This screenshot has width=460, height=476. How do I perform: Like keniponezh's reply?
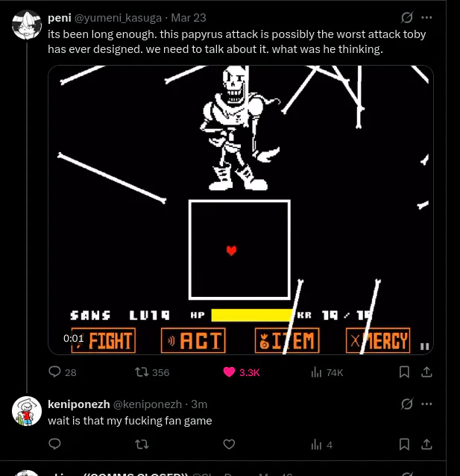(229, 445)
